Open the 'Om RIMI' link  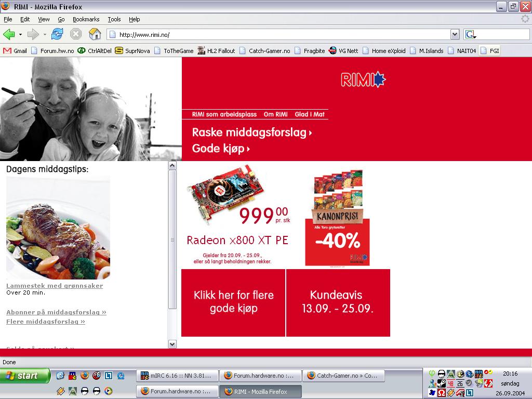click(x=275, y=114)
